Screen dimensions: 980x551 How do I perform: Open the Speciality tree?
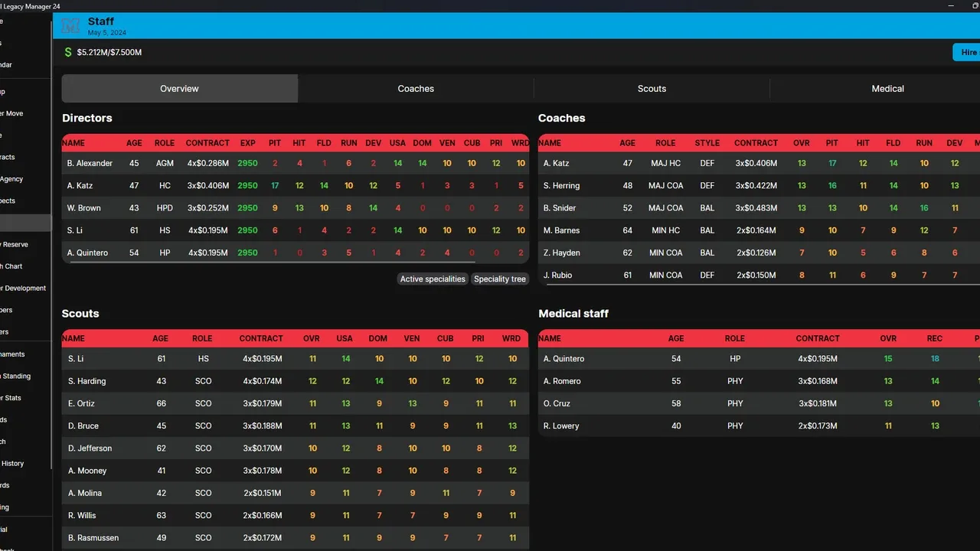(500, 279)
